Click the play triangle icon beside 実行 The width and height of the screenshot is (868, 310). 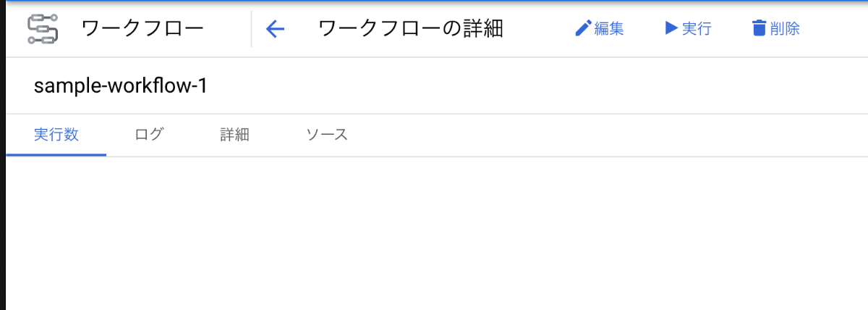pyautogui.click(x=671, y=28)
